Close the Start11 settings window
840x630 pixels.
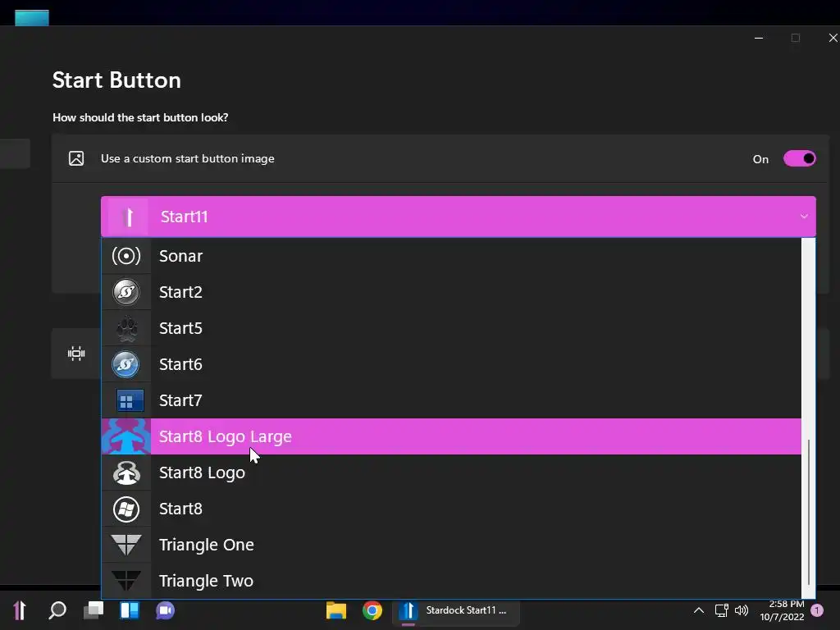point(833,38)
